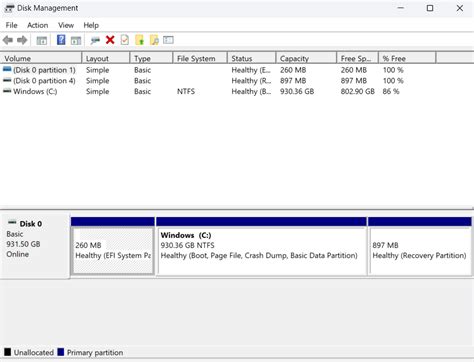Click the 930.36 GB capacity cell
Screen dimensions: 474x362
click(x=297, y=91)
